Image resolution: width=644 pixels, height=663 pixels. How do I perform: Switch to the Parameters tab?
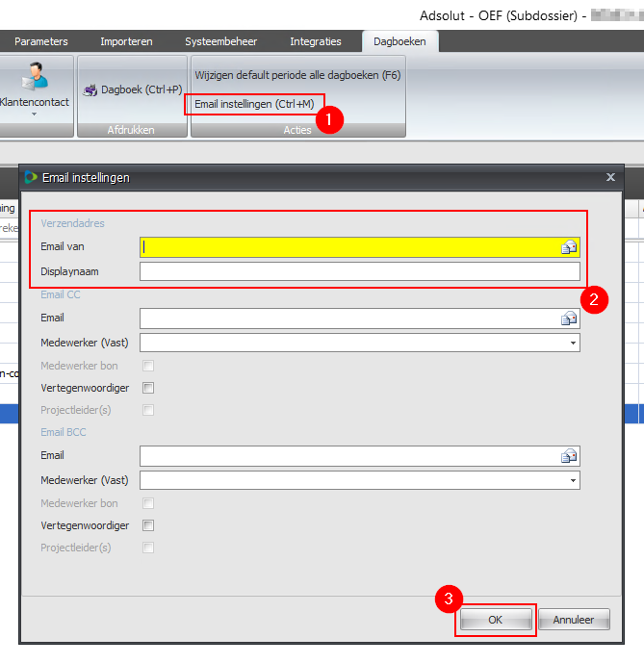tap(41, 41)
